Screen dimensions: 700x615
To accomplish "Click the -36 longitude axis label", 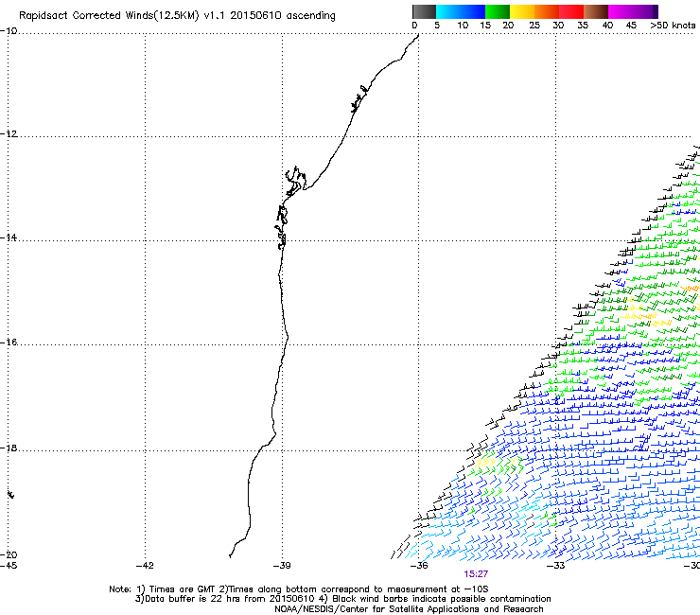I will 419,566.
